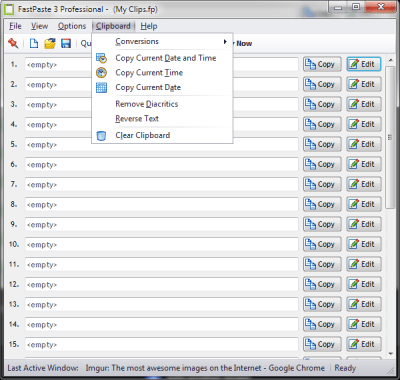Copy clip number 5
400x380 pixels.
click(x=322, y=144)
